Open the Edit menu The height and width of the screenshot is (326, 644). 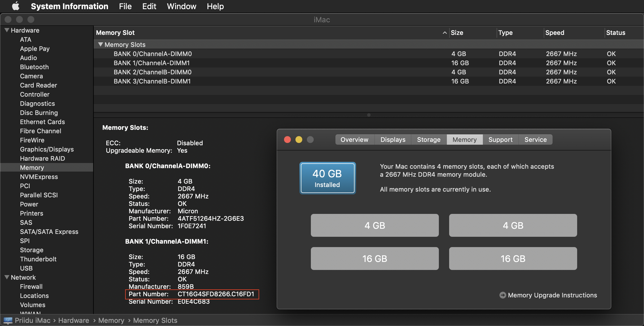point(149,6)
